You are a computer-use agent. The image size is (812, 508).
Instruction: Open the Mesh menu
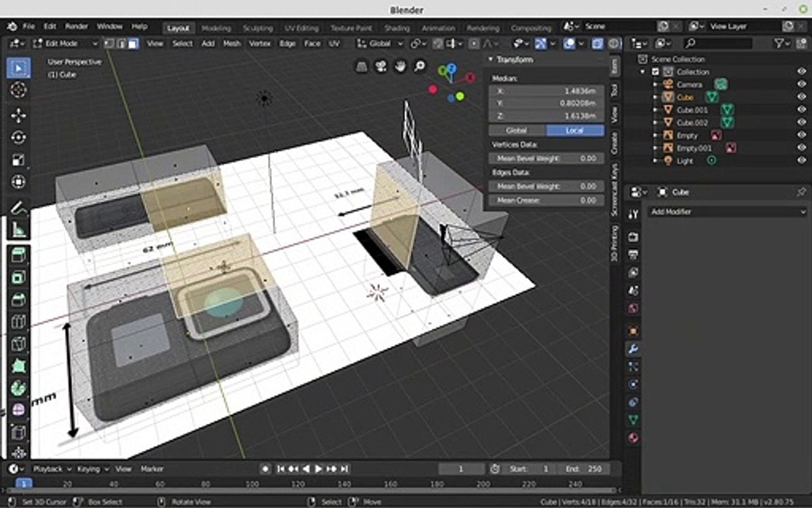(231, 44)
